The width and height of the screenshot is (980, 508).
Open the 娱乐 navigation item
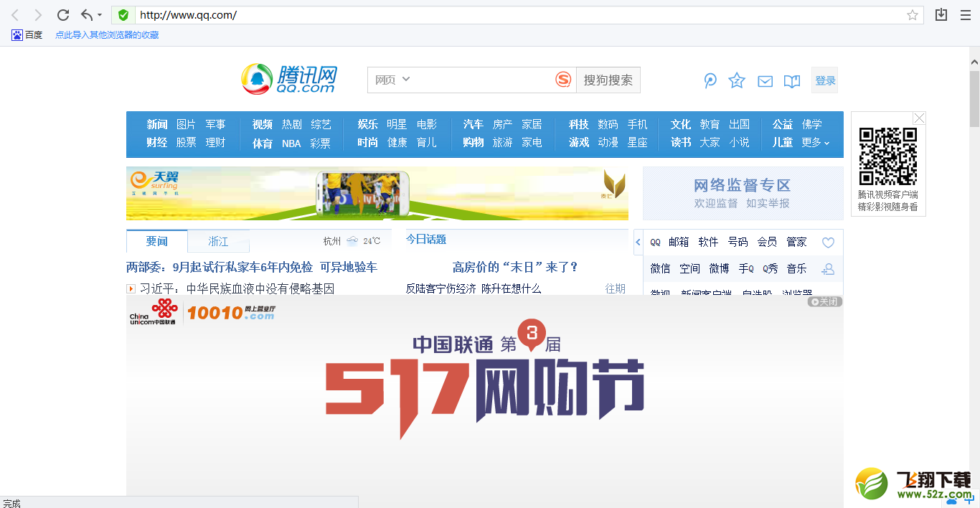368,124
